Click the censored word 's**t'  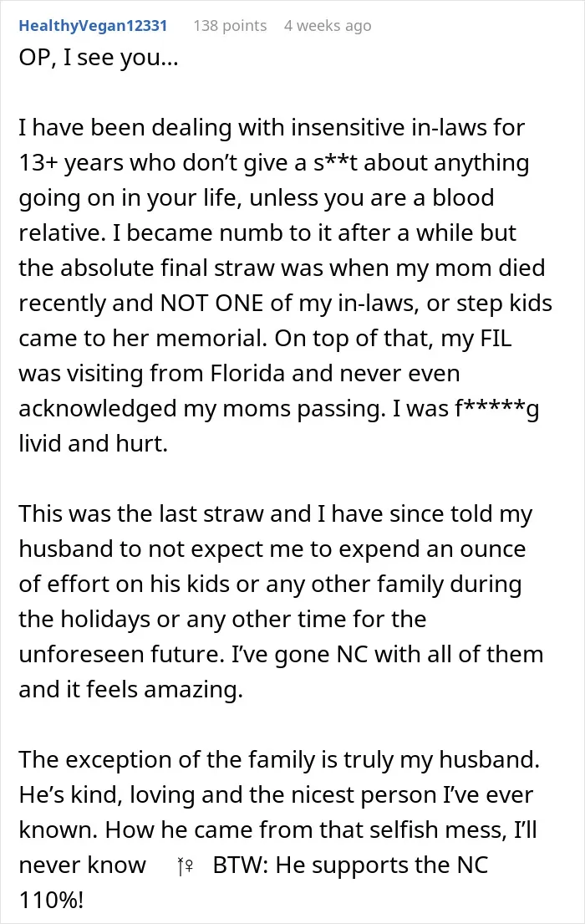pyautogui.click(x=335, y=163)
